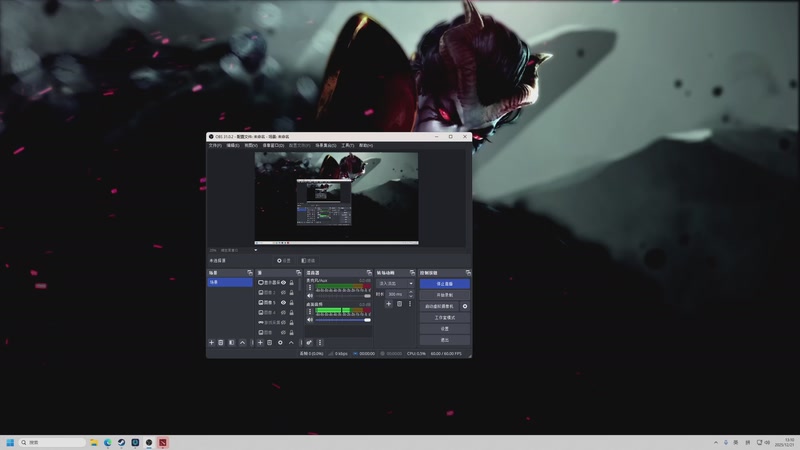
Task: Pop out the 混音器 dock panel
Action: (369, 273)
